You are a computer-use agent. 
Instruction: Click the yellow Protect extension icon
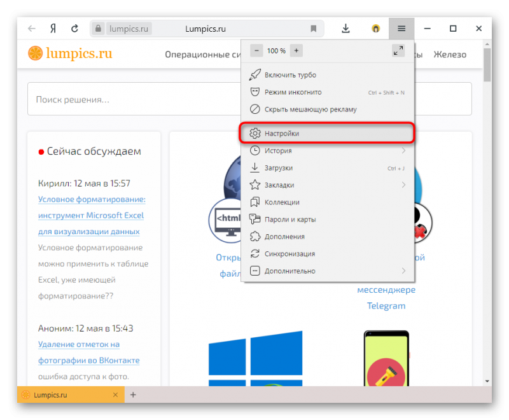(x=375, y=29)
